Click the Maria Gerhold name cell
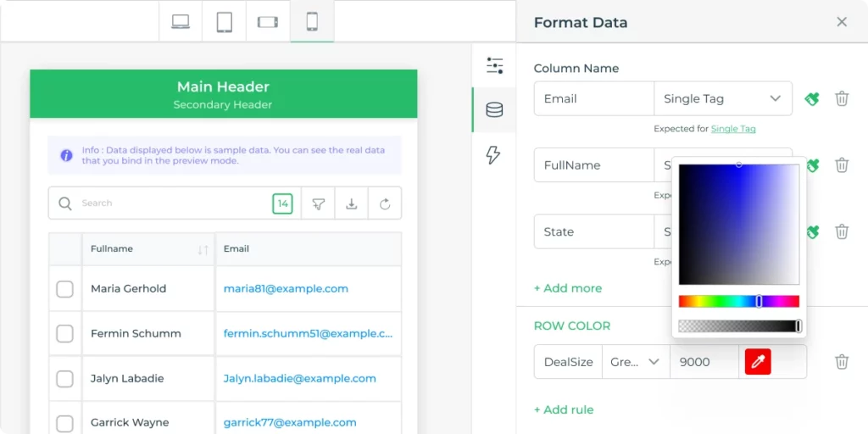This screenshot has height=434, width=868. tap(148, 288)
